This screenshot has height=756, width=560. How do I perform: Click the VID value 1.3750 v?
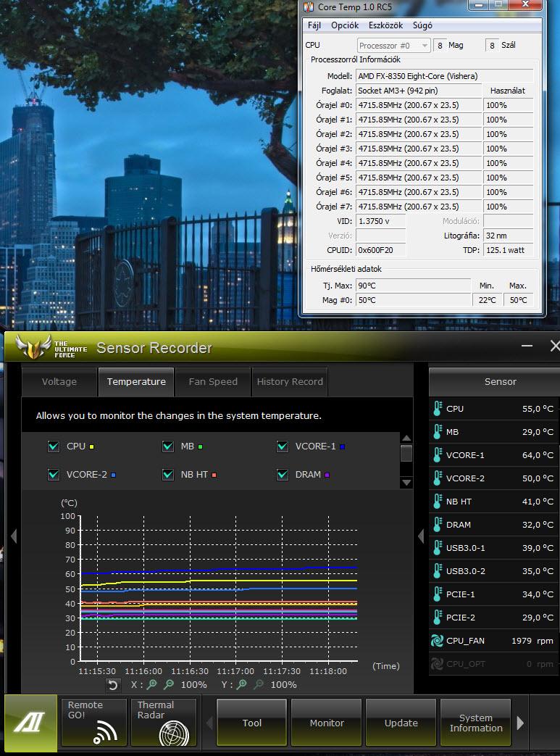point(381,221)
